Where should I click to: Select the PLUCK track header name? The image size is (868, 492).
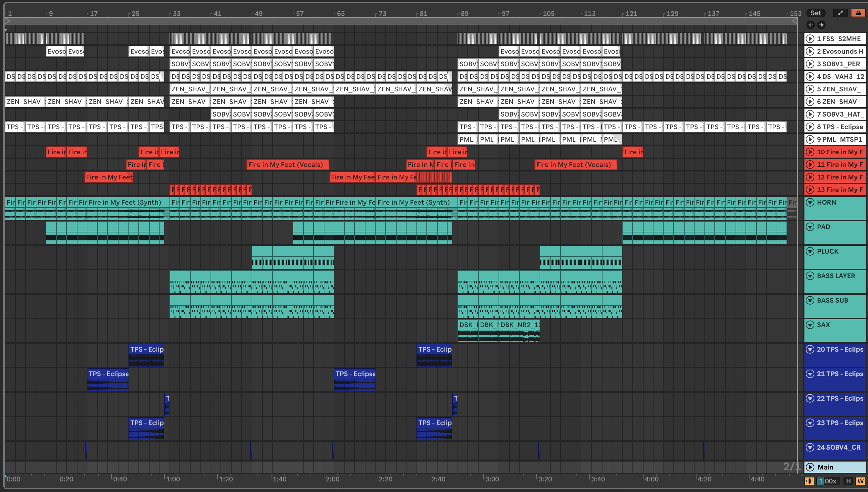click(828, 251)
